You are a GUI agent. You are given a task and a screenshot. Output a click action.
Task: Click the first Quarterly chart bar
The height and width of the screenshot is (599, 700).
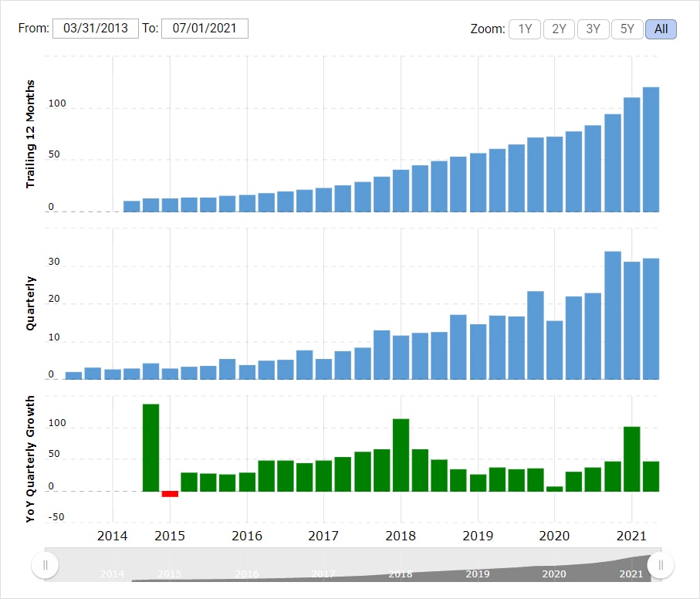(x=73, y=375)
